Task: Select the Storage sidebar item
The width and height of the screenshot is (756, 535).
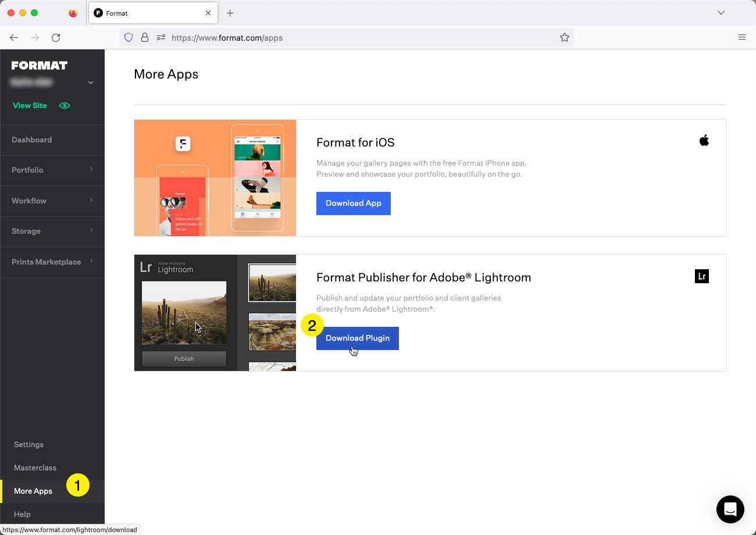Action: click(x=52, y=231)
